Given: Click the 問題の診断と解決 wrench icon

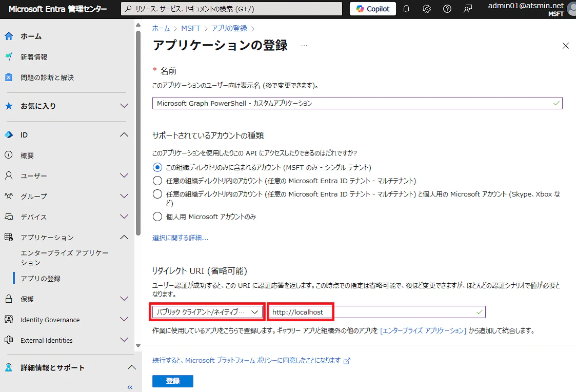Looking at the screenshot, I should (9, 77).
